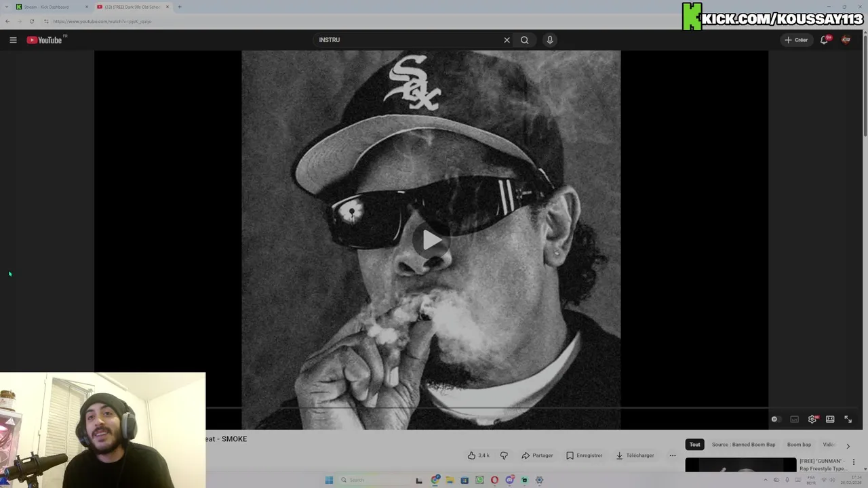
Task: Show more filter chips with the arrow
Action: [x=848, y=445]
